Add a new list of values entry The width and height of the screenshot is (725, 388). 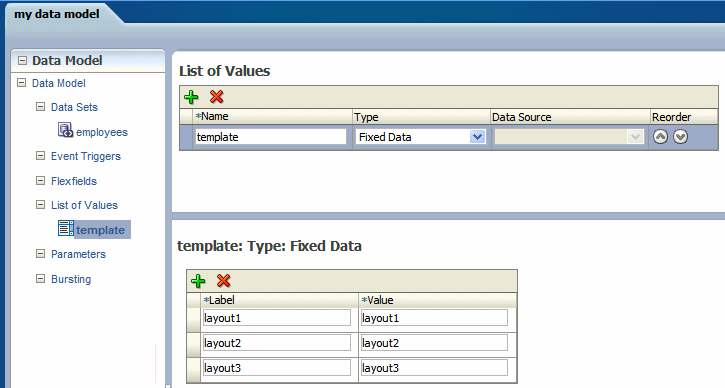point(191,97)
